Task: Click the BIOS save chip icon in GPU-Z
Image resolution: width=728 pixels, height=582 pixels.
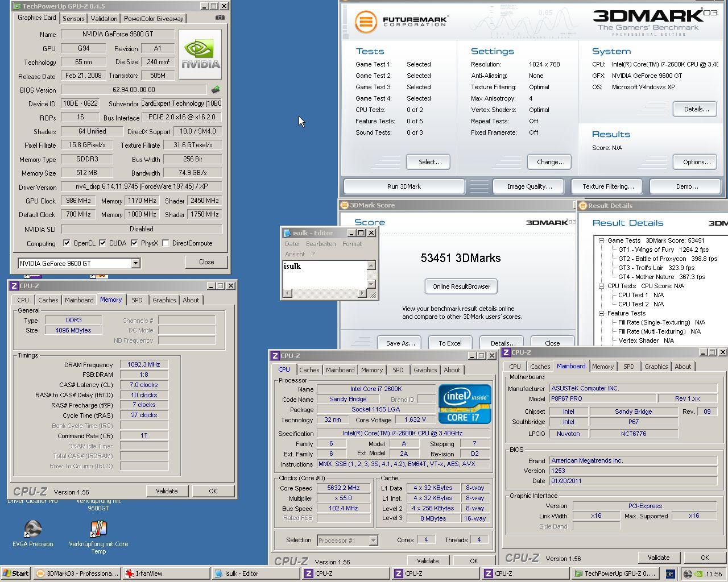Action: [x=216, y=89]
